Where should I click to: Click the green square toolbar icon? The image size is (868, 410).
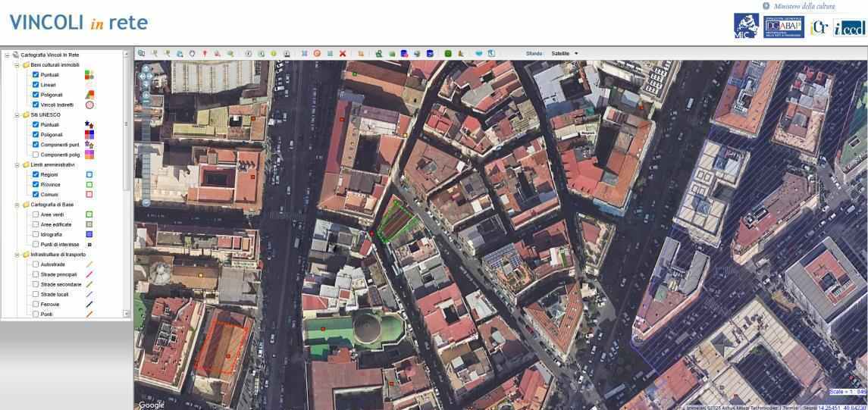tap(448, 54)
